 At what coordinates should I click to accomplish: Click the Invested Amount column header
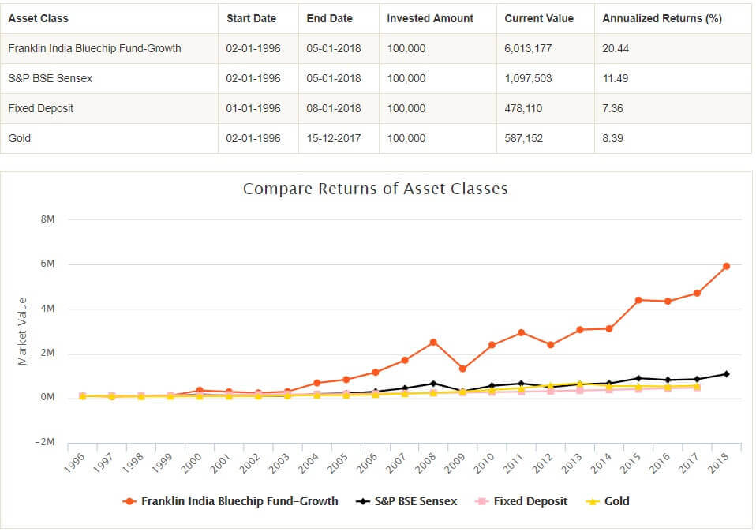(x=430, y=18)
